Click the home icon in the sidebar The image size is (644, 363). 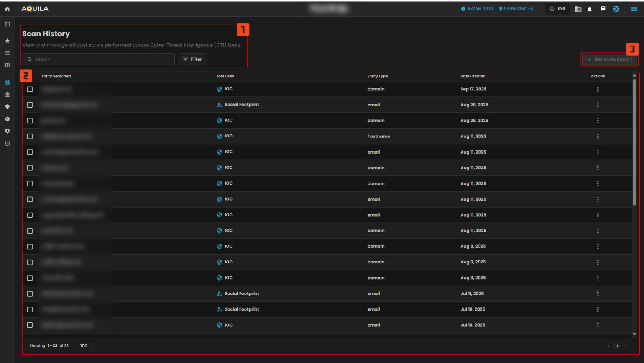[x=7, y=8]
